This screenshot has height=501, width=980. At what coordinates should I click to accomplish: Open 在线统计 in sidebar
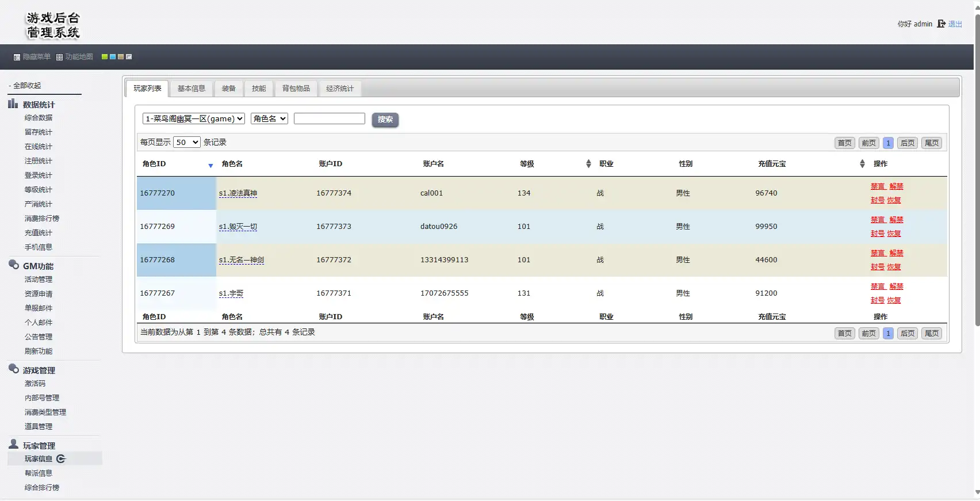(x=39, y=147)
